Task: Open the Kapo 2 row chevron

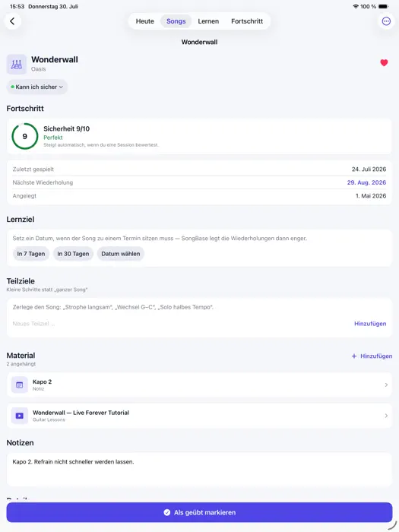Action: (x=386, y=385)
